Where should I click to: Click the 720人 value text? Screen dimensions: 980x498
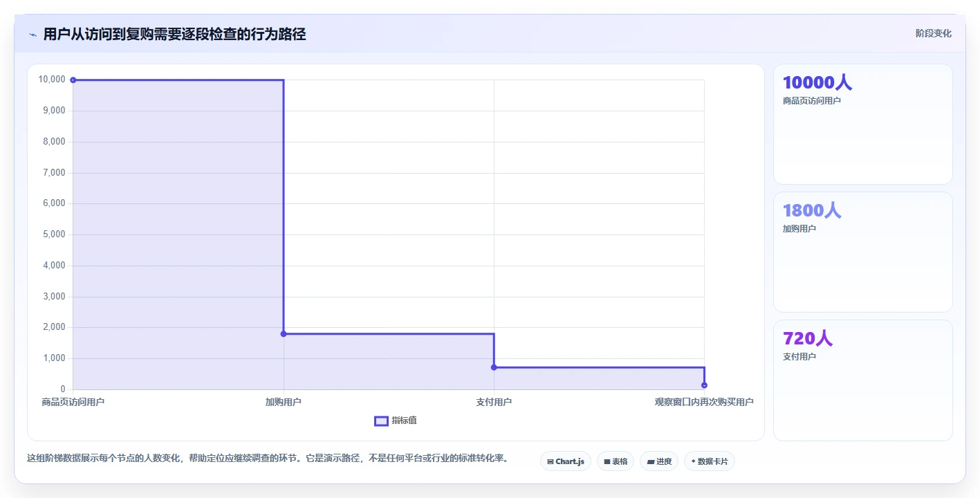click(808, 338)
